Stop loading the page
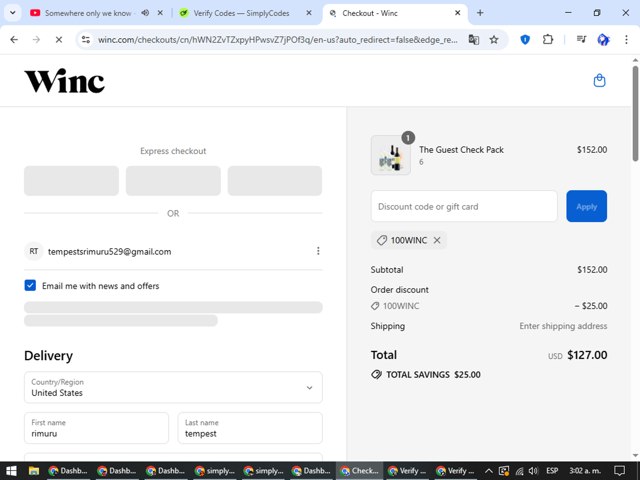 coord(59,40)
